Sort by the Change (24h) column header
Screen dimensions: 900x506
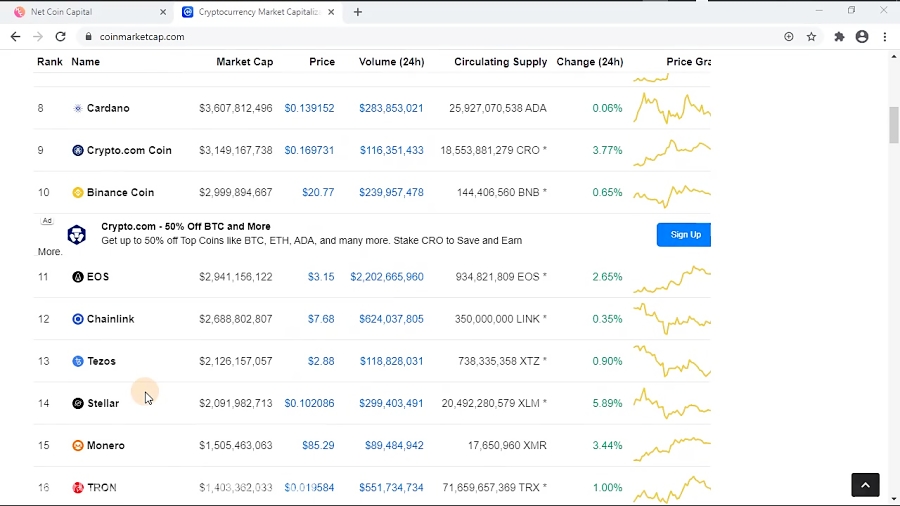click(589, 62)
